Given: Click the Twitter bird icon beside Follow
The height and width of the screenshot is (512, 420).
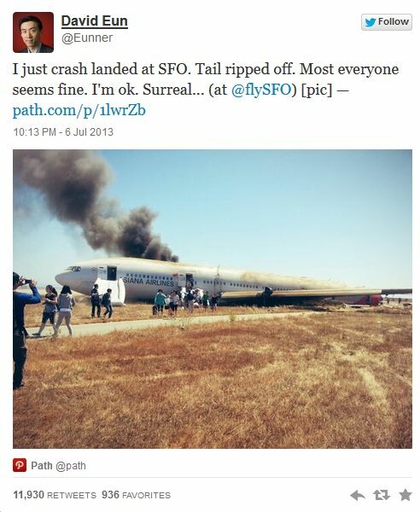Looking at the screenshot, I should 370,22.
